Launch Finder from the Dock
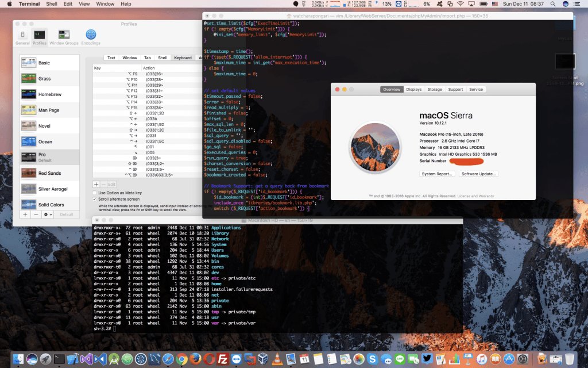This screenshot has width=588, height=368. coord(18,359)
